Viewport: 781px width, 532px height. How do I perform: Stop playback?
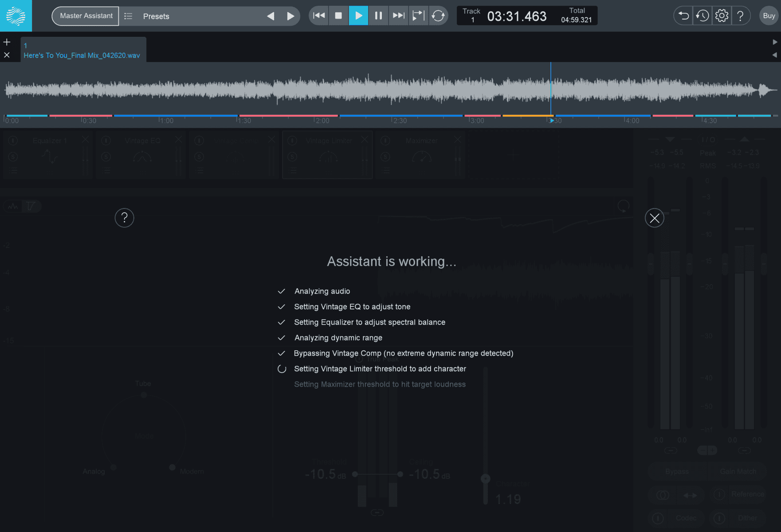338,16
